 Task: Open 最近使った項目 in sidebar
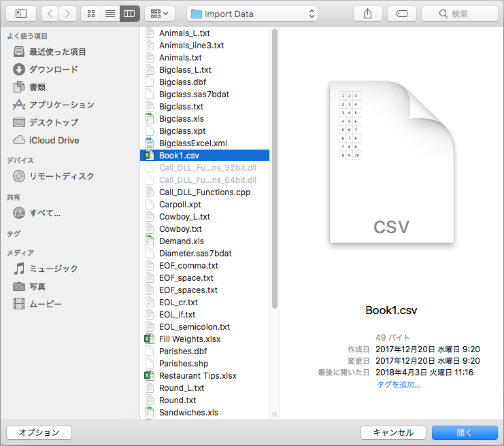pos(50,52)
